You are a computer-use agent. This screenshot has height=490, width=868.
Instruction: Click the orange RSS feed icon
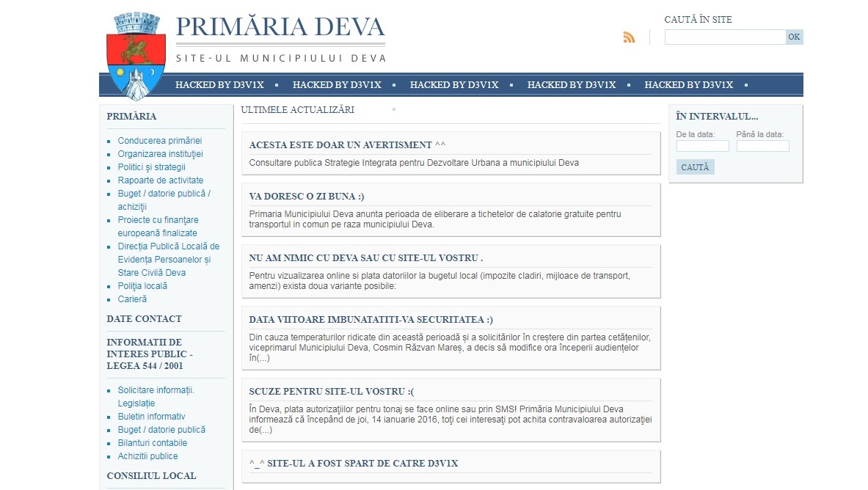coord(629,37)
